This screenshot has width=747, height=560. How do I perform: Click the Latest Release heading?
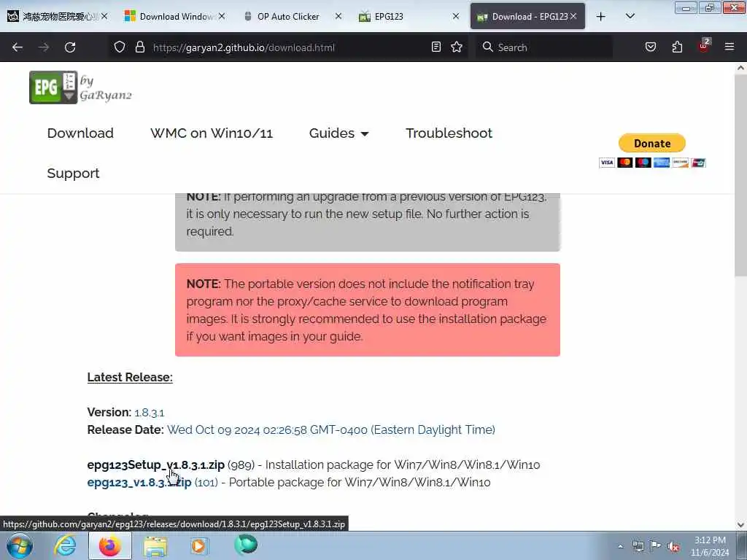pyautogui.click(x=130, y=377)
